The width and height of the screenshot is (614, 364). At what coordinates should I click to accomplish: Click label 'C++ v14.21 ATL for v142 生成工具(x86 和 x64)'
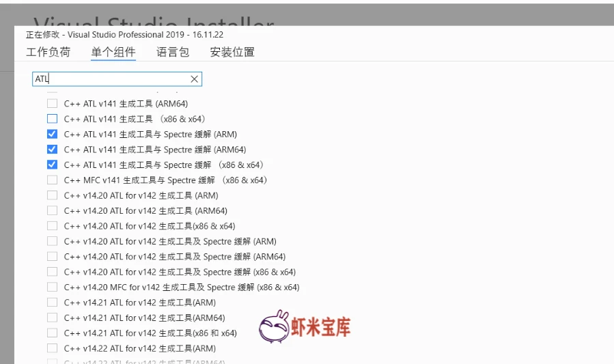150,333
